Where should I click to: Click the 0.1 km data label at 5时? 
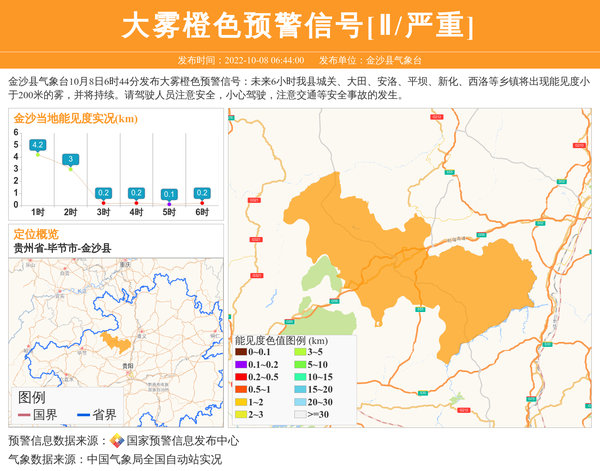pyautogui.click(x=169, y=194)
